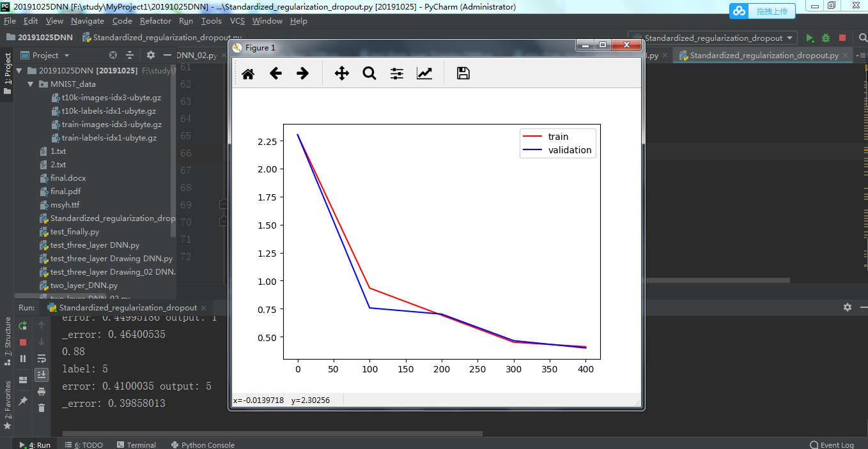Viewport: 868px width, 449px height.
Task: Open the Event Log
Action: pos(832,445)
